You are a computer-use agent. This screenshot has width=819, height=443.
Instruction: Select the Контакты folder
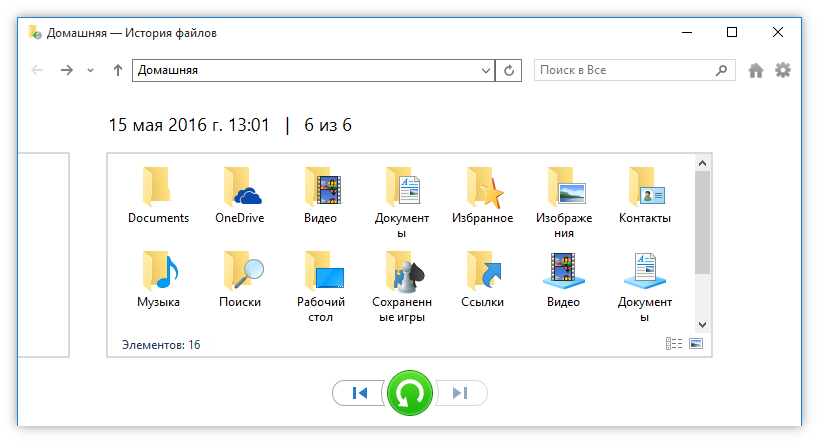click(645, 195)
